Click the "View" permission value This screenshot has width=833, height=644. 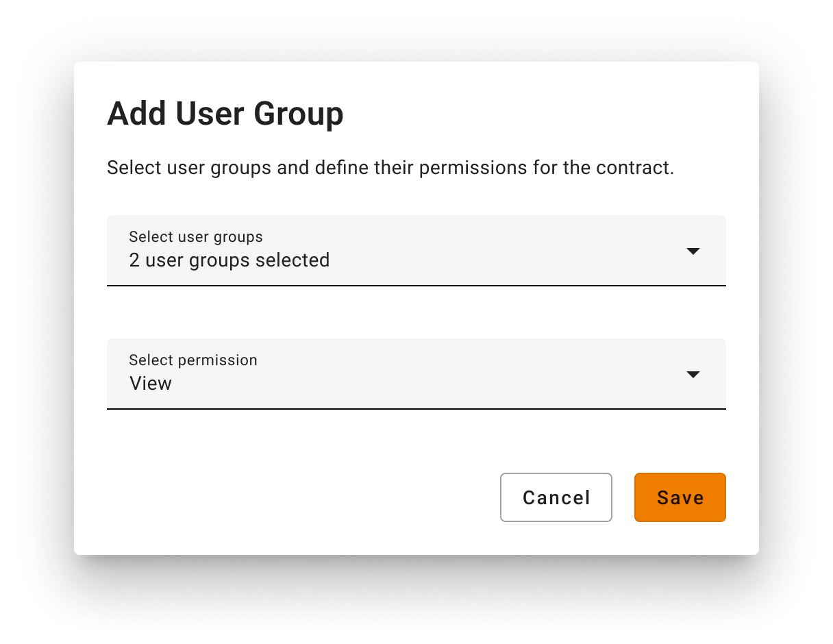(x=151, y=384)
